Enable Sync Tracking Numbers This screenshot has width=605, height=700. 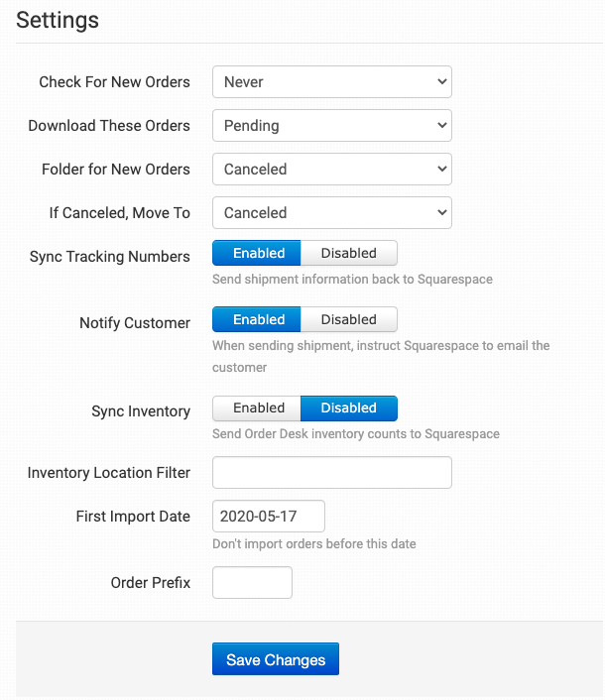pyautogui.click(x=258, y=253)
